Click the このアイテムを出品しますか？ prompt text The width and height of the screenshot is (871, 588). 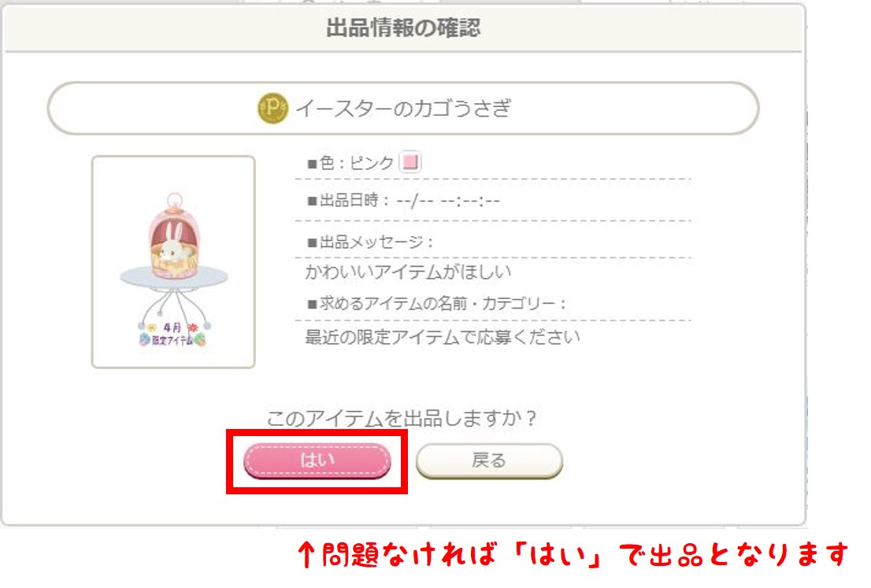[x=402, y=417]
